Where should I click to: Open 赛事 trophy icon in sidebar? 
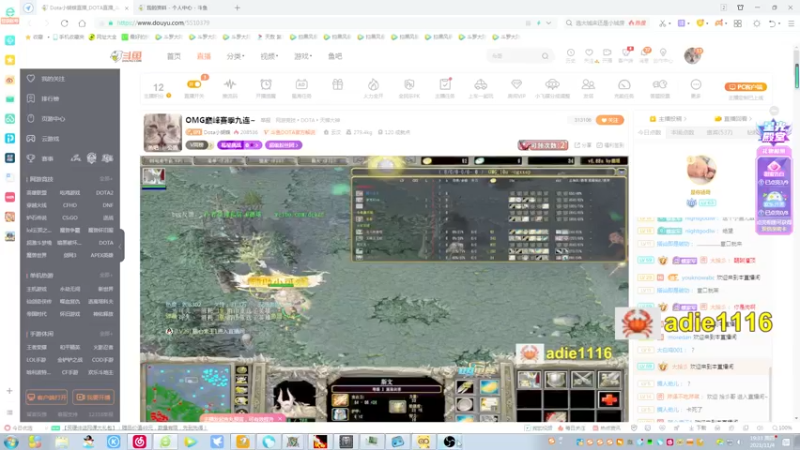[31, 158]
